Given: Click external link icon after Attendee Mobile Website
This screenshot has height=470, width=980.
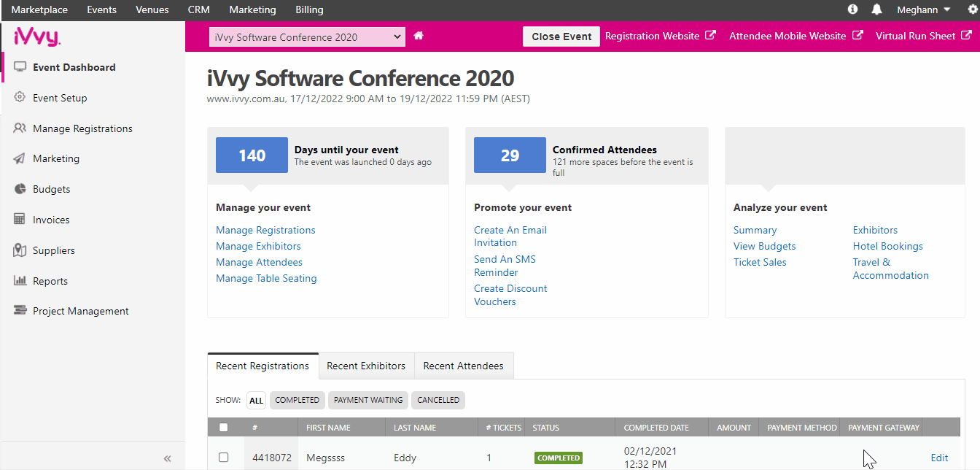Looking at the screenshot, I should (857, 36).
